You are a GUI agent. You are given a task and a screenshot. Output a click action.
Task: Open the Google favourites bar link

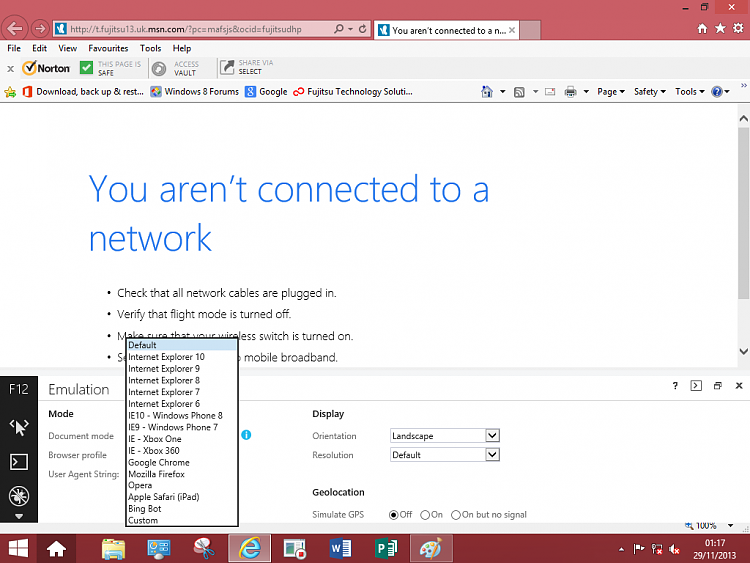pos(266,92)
